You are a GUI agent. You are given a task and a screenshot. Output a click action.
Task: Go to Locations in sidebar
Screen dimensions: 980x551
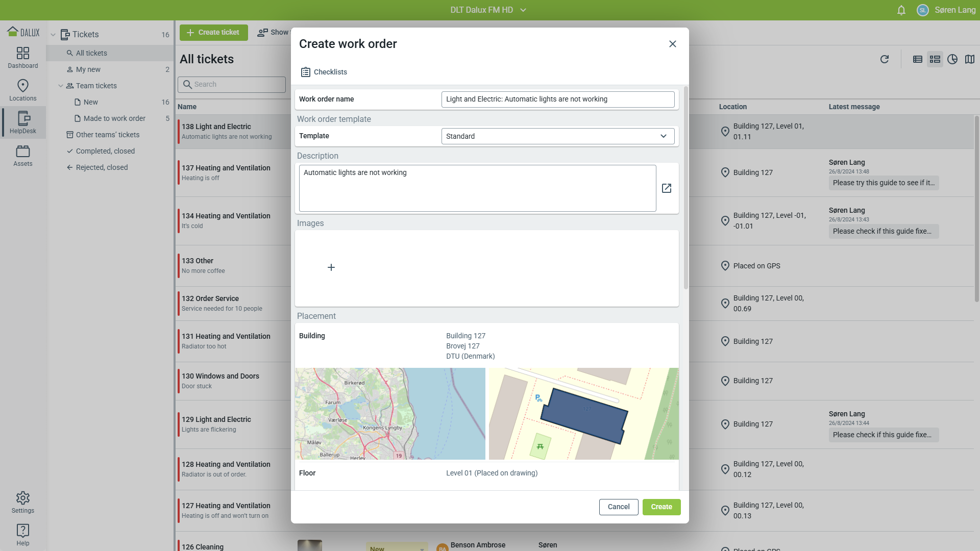[23, 90]
